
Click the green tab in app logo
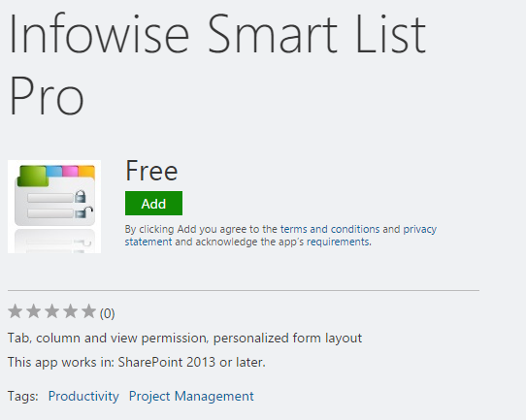point(33,176)
